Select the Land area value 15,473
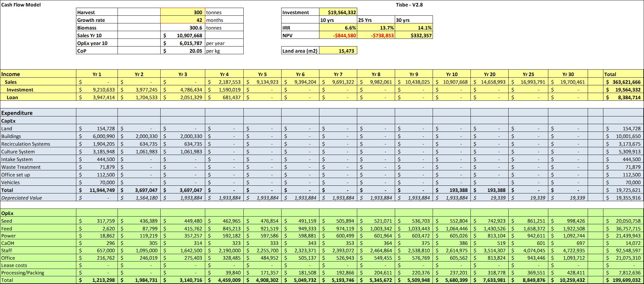The width and height of the screenshot is (644, 284). (x=338, y=51)
